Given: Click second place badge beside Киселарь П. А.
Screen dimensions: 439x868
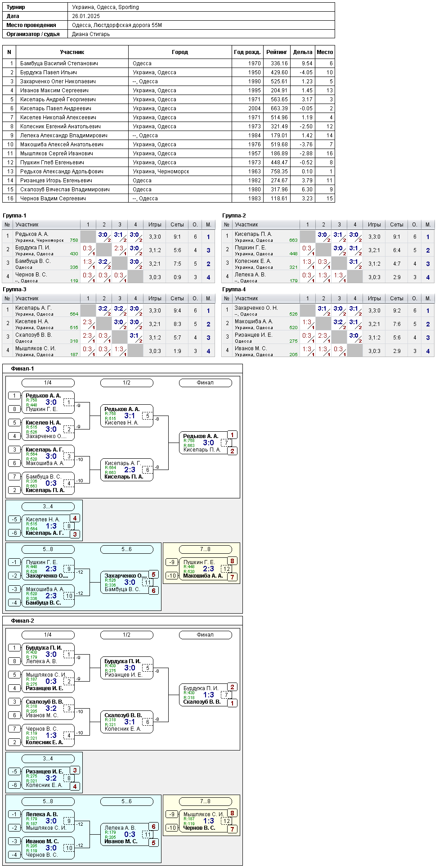Looking at the screenshot, I should point(232,451).
